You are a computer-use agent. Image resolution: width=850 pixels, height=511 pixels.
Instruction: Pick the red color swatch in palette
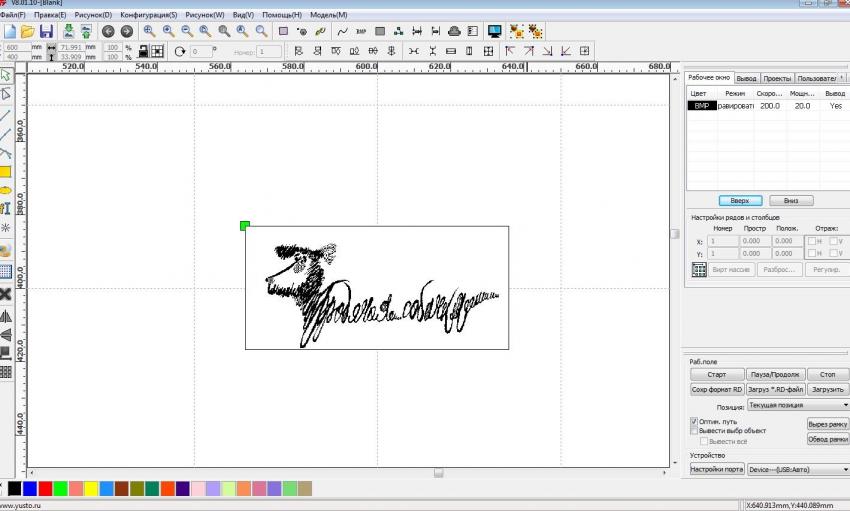[45, 488]
